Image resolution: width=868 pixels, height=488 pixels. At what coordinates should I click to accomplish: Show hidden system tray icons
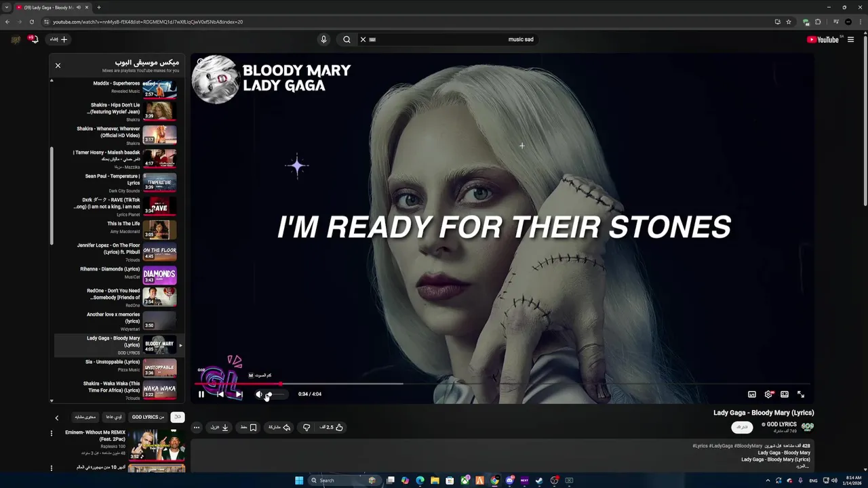768,481
